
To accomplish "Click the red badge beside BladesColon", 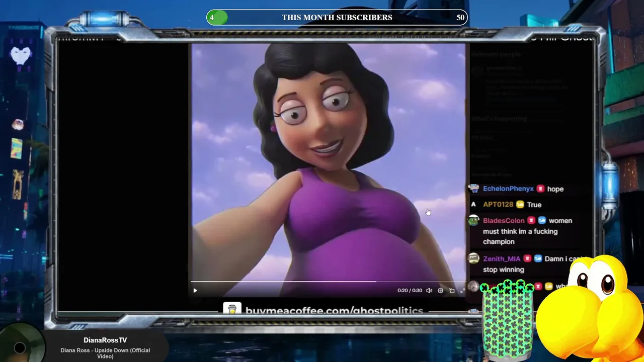I will pos(531,221).
